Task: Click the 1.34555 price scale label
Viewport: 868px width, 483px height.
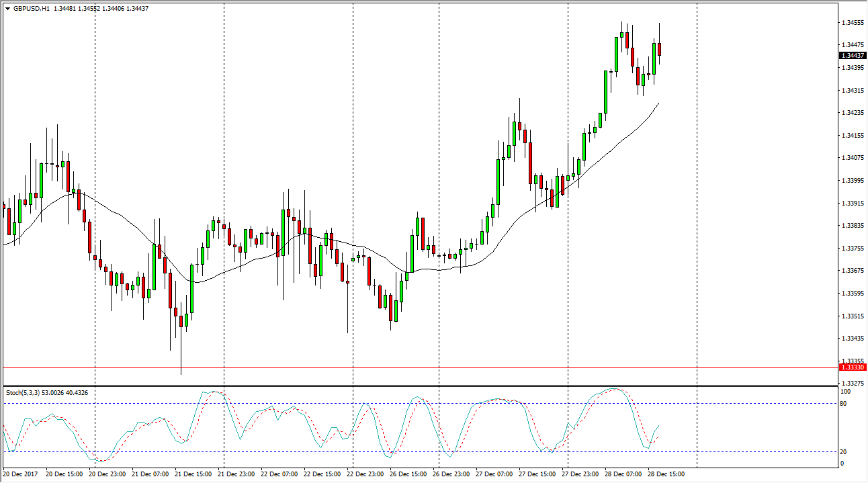Action: click(852, 23)
